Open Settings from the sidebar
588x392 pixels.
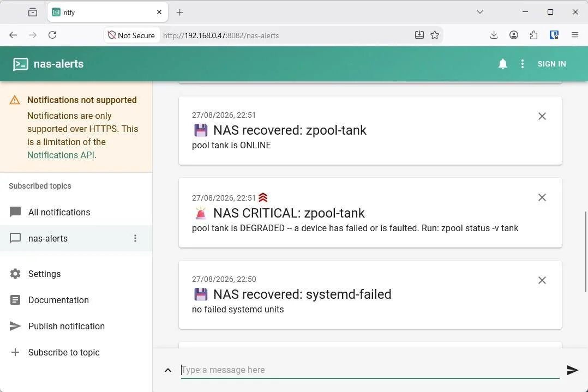pos(76,274)
